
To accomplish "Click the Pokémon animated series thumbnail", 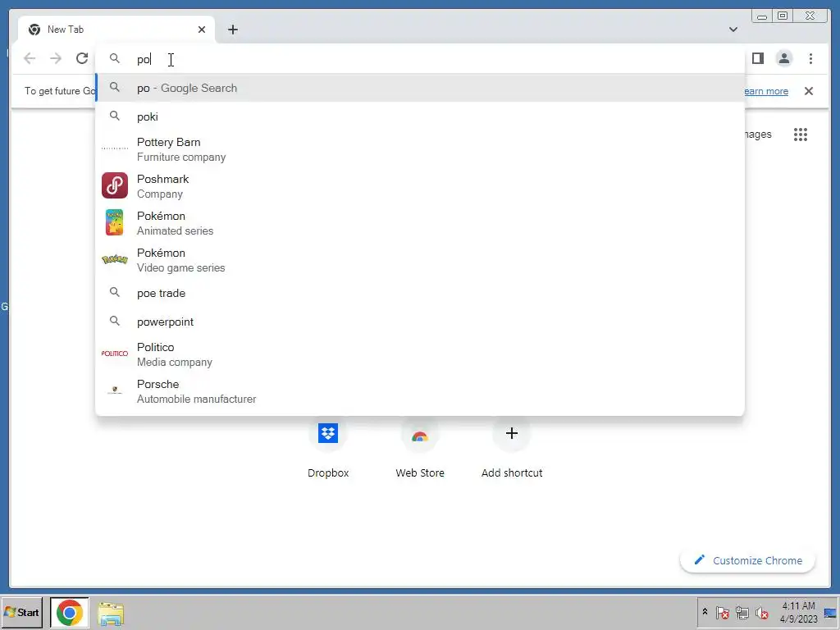I will (115, 222).
